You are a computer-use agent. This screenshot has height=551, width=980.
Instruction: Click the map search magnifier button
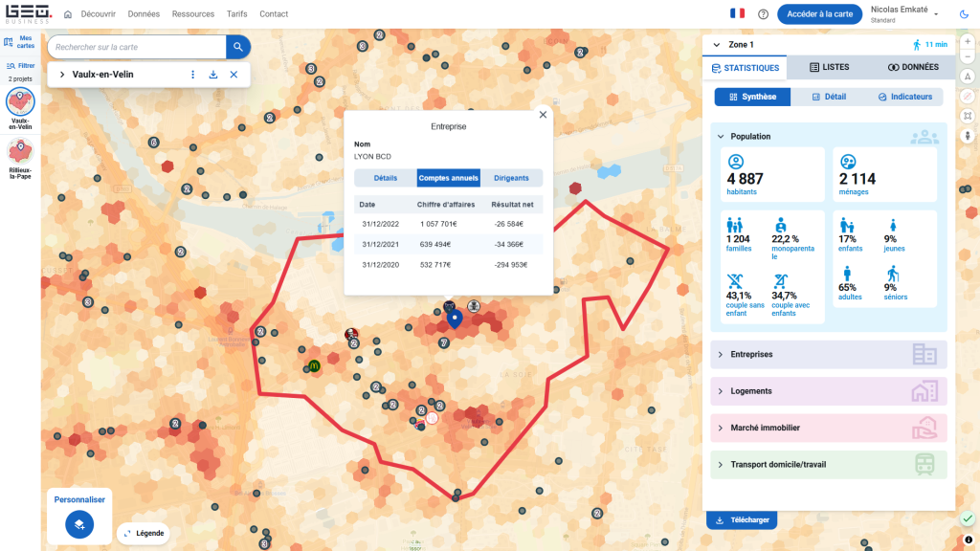pos(238,47)
